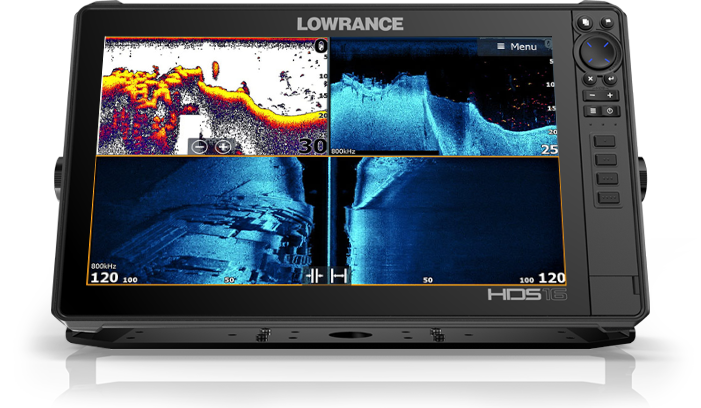Push the hardware Menu key
The width and height of the screenshot is (701, 408).
click(593, 110)
